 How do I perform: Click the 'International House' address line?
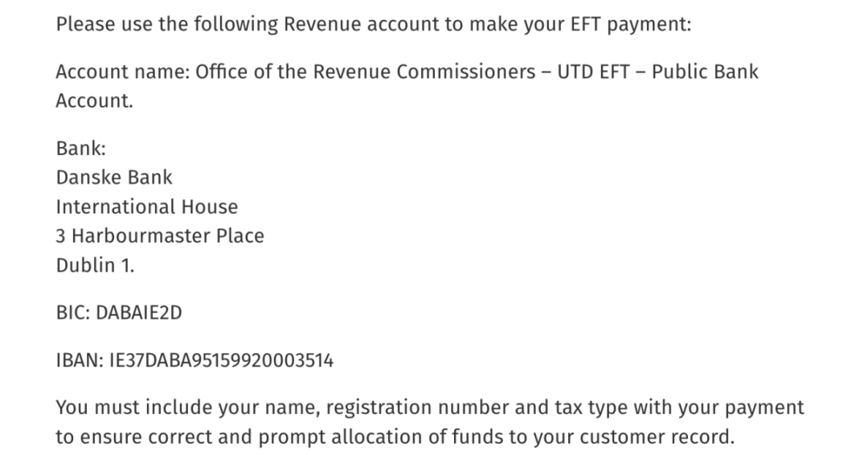[147, 207]
